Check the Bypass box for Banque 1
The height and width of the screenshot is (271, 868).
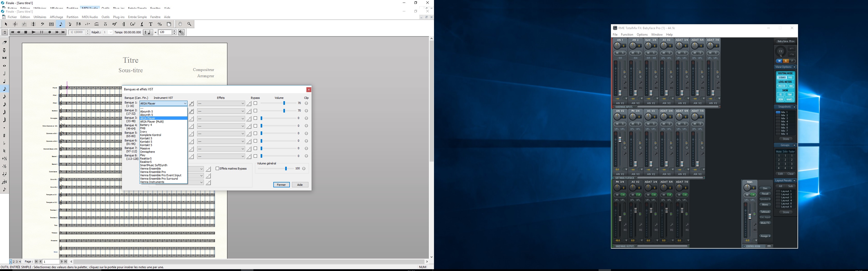click(x=255, y=103)
